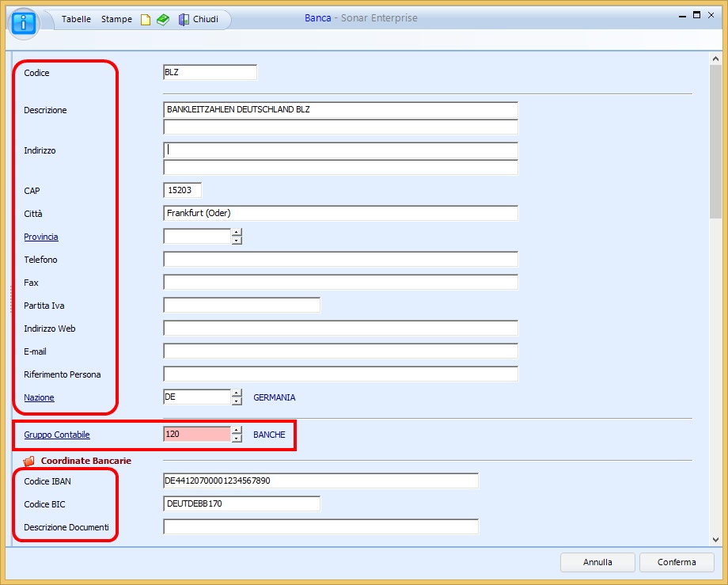Click the blue info application button
This screenshot has width=728, height=585.
pos(25,21)
